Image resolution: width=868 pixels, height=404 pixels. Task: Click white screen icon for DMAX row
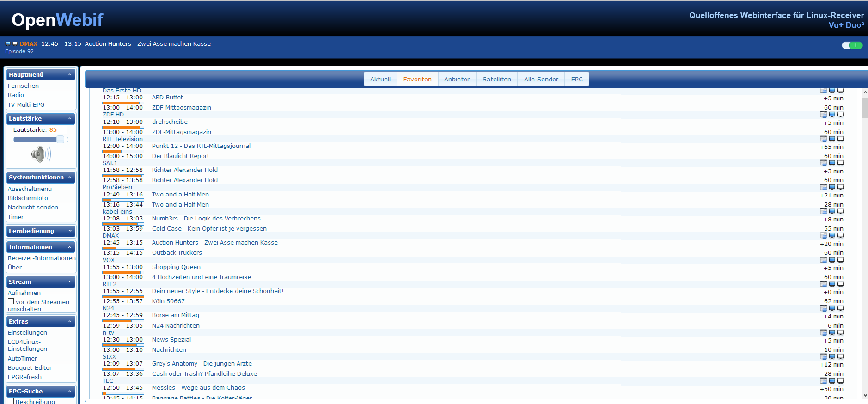[840, 236]
